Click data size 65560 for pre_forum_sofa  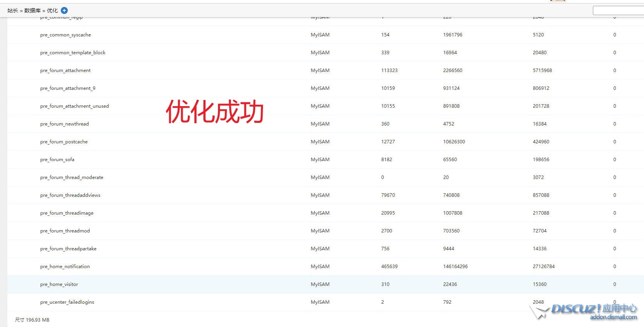pos(450,160)
